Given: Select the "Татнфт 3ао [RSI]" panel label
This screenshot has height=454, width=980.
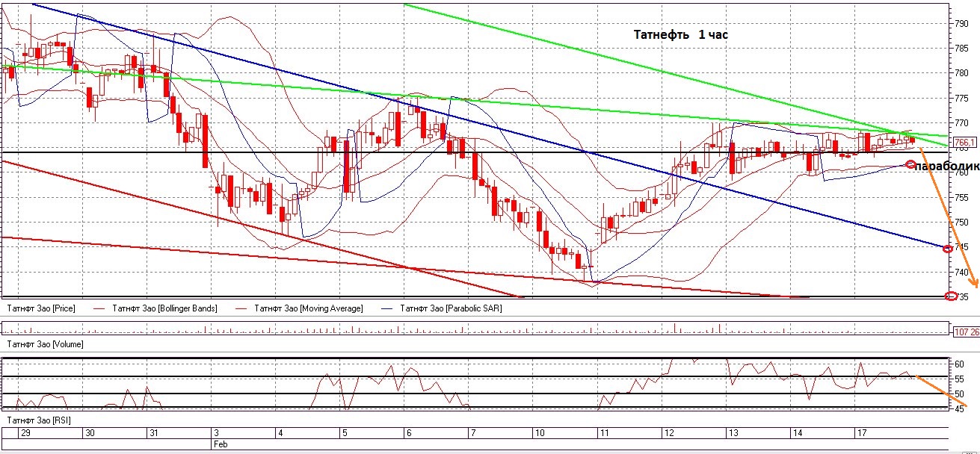Looking at the screenshot, I should tap(38, 420).
